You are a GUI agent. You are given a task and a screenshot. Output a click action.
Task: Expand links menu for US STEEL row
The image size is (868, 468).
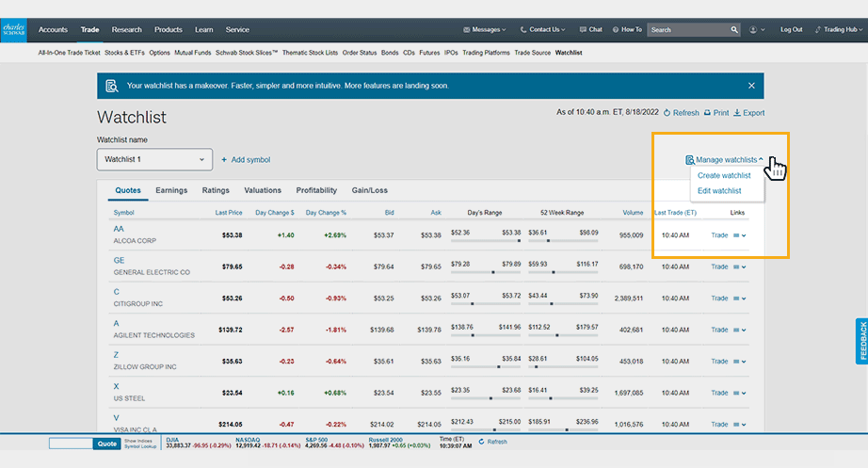click(x=740, y=394)
